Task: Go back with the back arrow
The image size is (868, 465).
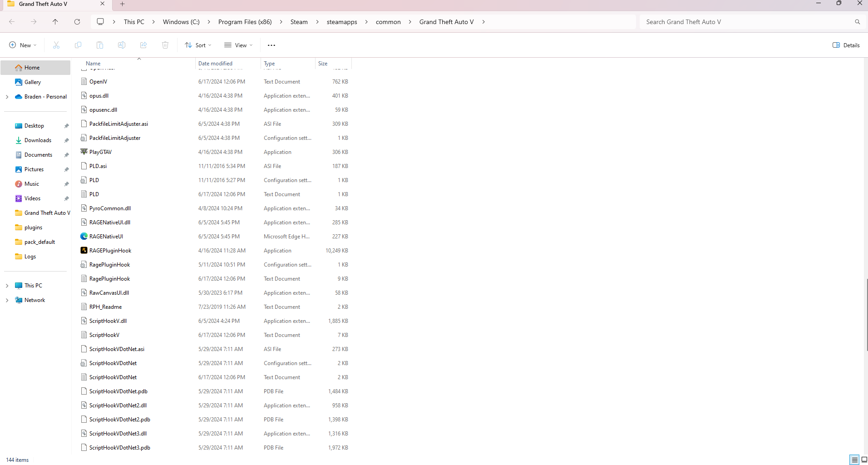Action: click(12, 22)
